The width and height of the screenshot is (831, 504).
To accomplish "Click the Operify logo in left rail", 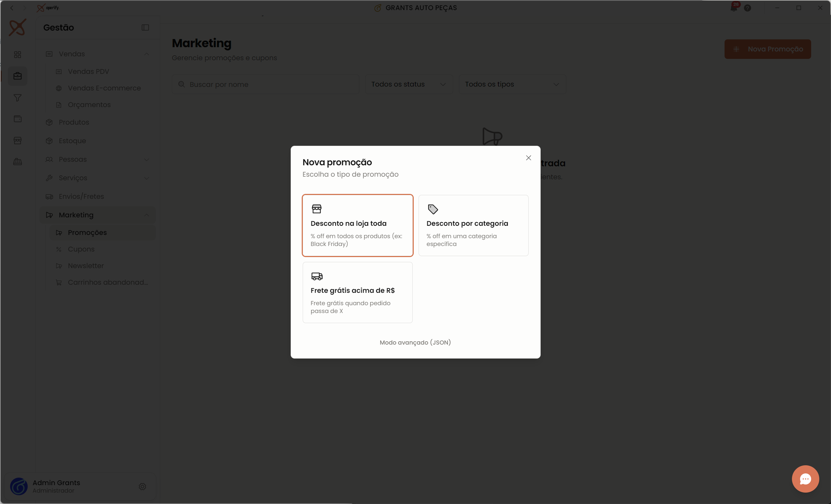I will pyautogui.click(x=17, y=27).
